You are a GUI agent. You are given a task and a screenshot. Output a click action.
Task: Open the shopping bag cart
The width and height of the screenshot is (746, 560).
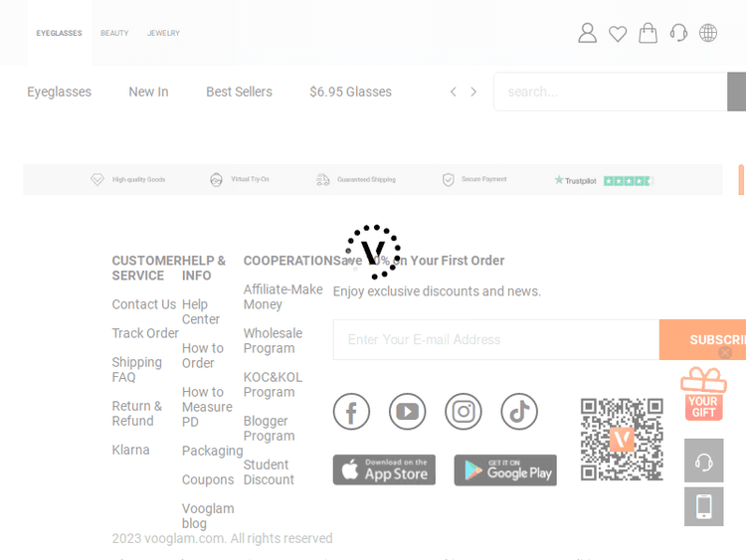(x=648, y=33)
